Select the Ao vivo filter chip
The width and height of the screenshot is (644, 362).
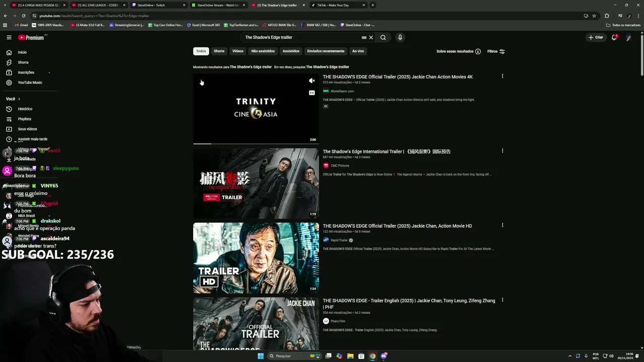(x=358, y=51)
